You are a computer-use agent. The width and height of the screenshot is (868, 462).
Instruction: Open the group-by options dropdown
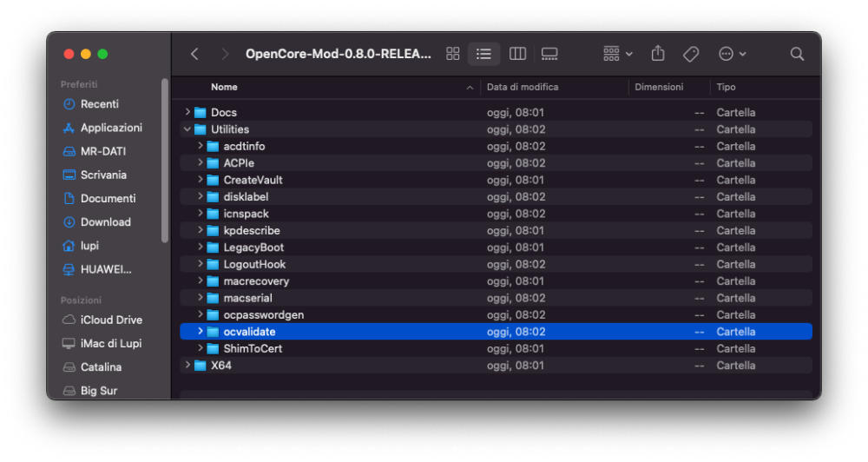coord(617,54)
